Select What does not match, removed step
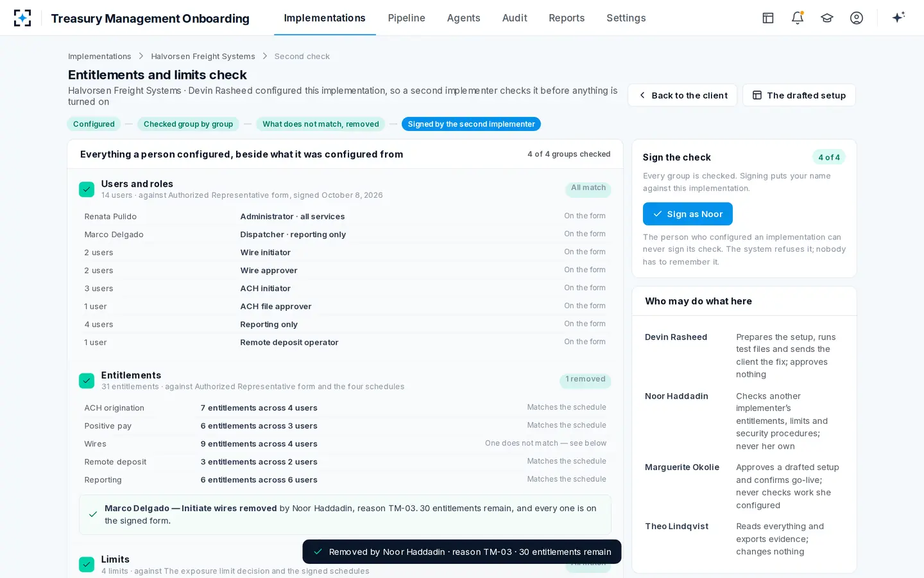924x578 pixels. [x=321, y=124]
